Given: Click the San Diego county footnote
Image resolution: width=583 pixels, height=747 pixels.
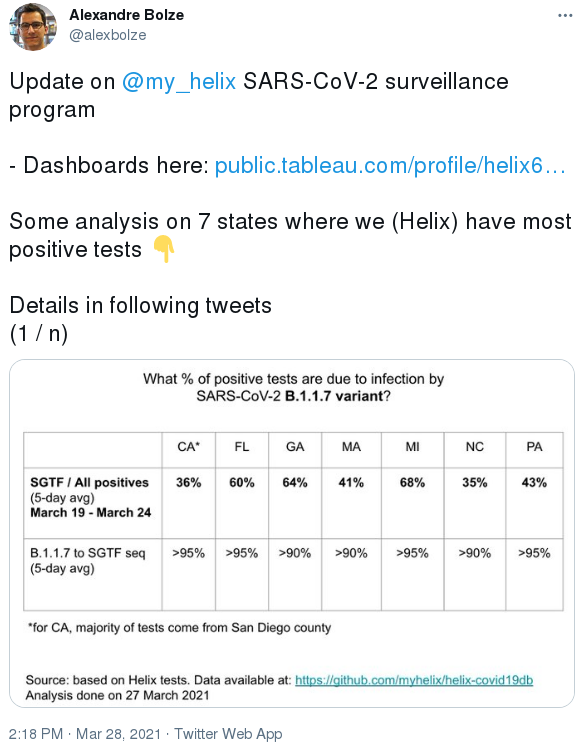Looking at the screenshot, I should 180,627.
